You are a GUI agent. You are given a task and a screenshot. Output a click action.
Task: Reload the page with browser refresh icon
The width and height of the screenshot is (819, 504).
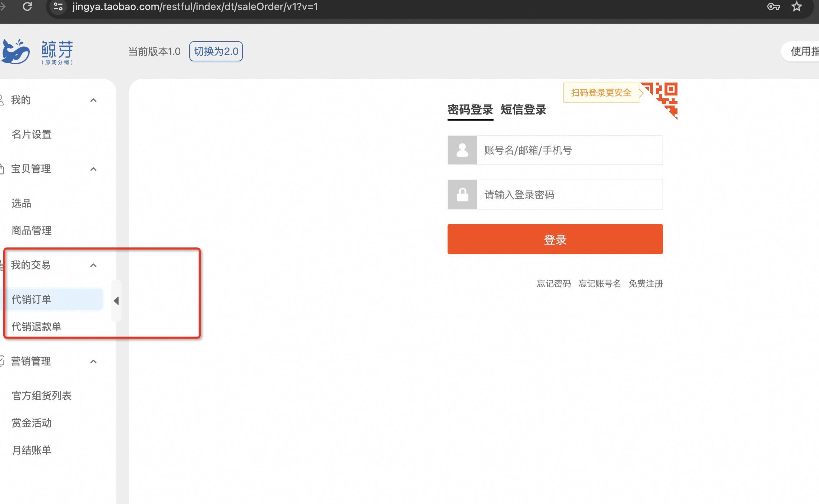point(27,6)
